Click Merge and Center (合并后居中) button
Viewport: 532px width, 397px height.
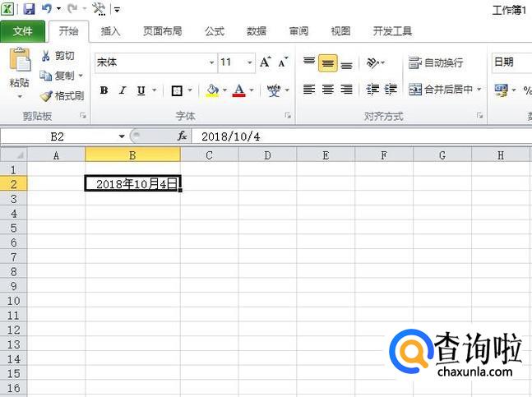click(441, 90)
